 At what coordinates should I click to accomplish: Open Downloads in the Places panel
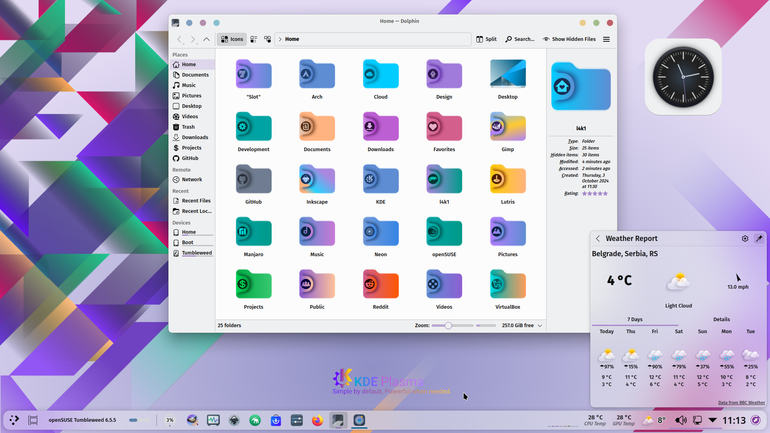(x=192, y=137)
